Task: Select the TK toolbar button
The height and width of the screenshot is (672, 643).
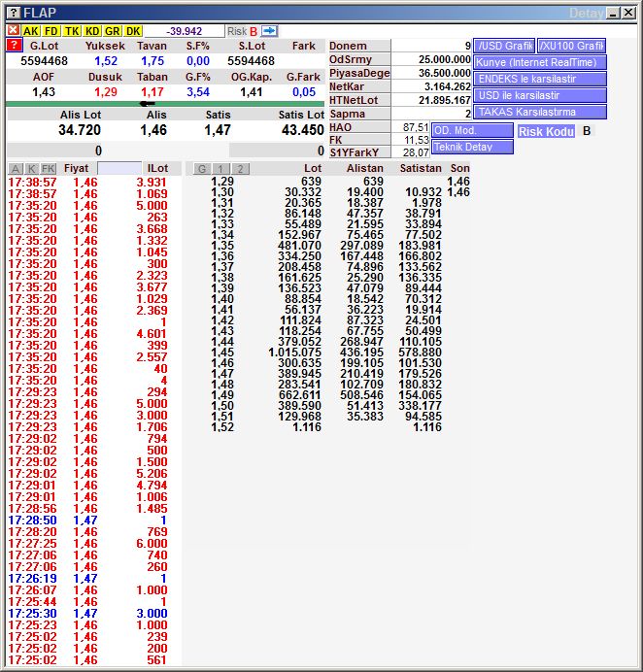Action: click(x=72, y=31)
